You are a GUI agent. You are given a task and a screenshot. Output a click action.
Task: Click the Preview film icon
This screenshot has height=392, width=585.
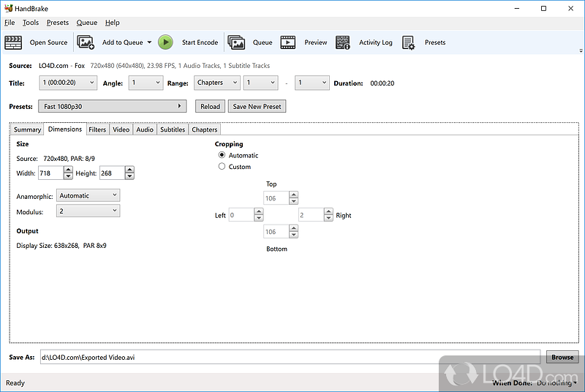(287, 42)
